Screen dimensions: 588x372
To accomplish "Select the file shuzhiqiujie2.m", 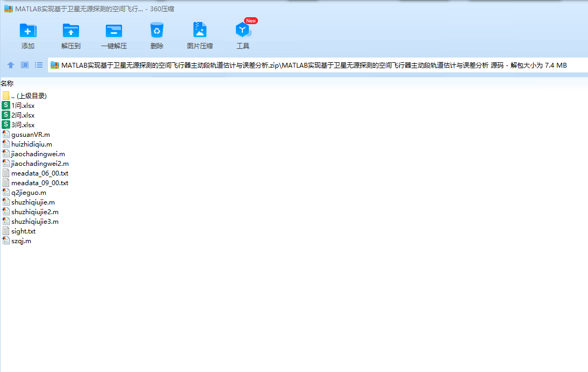I will (30, 212).
